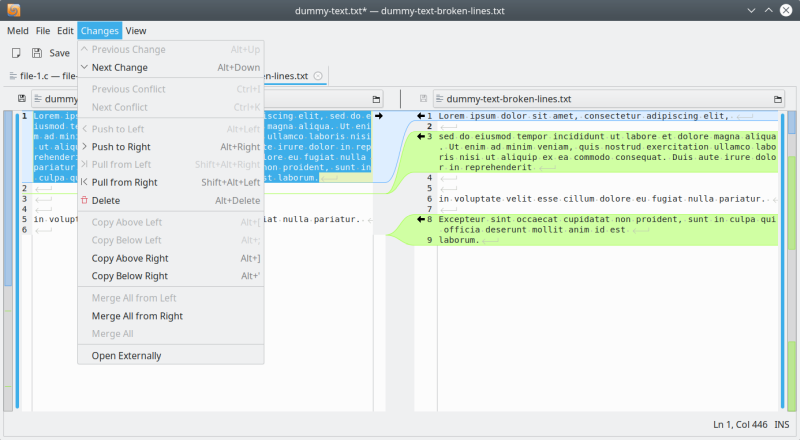
Task: Click the push-right arrow in left pane
Action: point(379,116)
